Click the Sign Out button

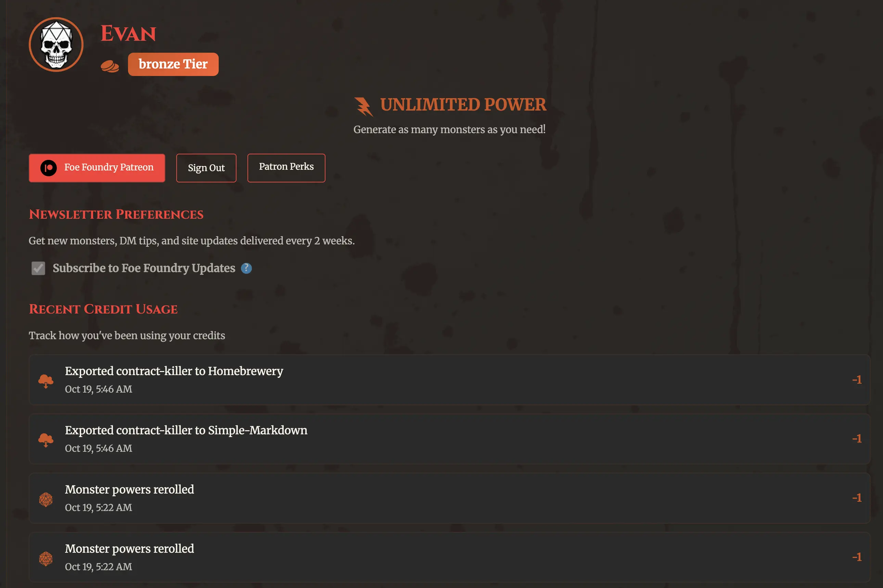[x=206, y=168]
